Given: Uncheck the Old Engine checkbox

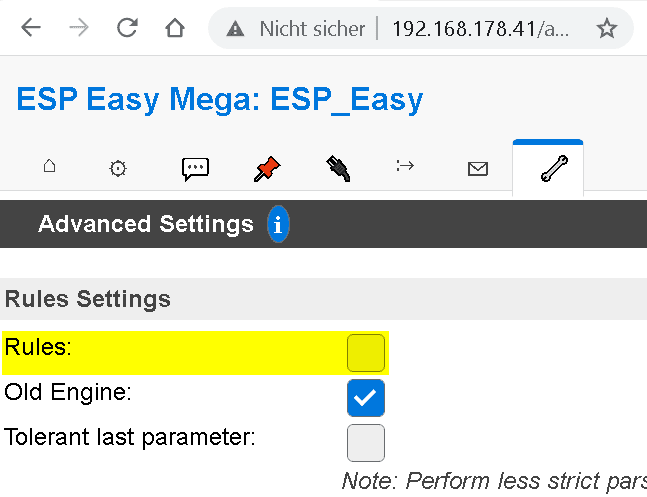Looking at the screenshot, I should 365,397.
